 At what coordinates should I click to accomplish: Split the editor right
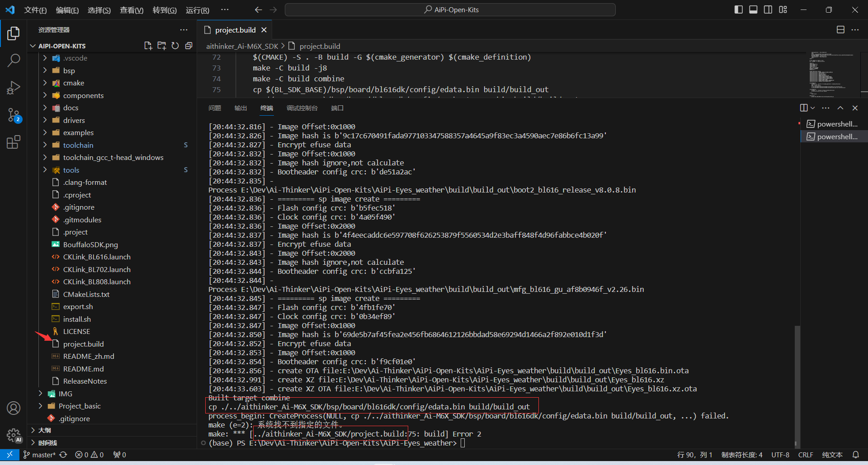click(x=840, y=30)
